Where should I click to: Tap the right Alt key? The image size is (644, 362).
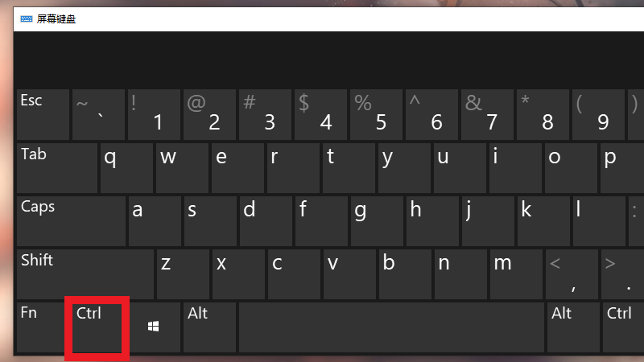[x=572, y=327]
